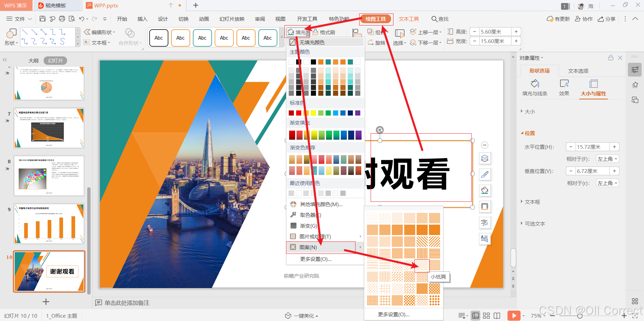Collapse the 位置 section
The width and height of the screenshot is (644, 321).
(528, 133)
